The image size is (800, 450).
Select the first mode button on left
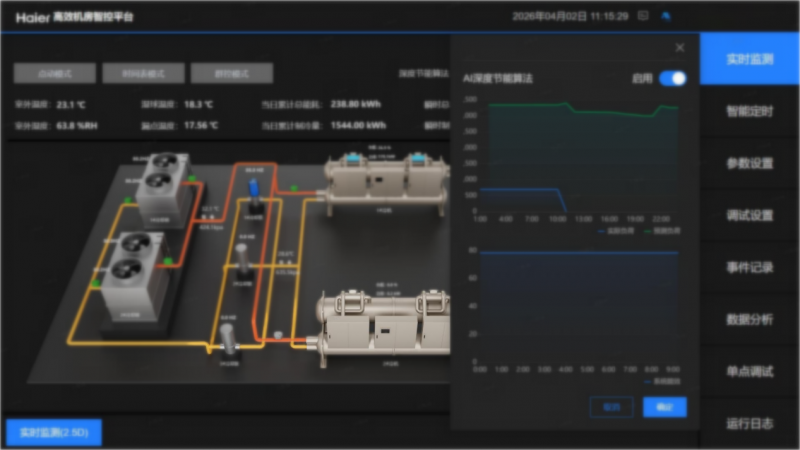point(55,74)
